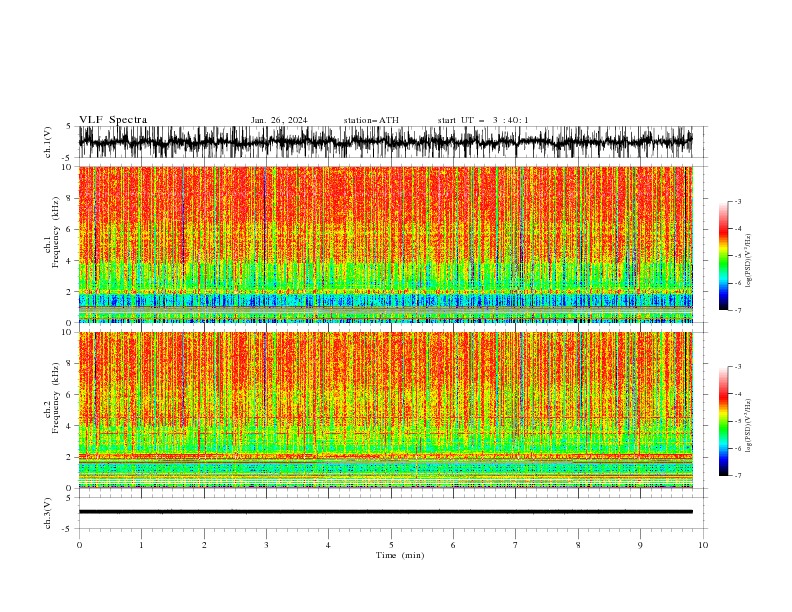Click the ch.2 spectrogram color bar
This screenshot has height=612, width=792.
coord(723,421)
